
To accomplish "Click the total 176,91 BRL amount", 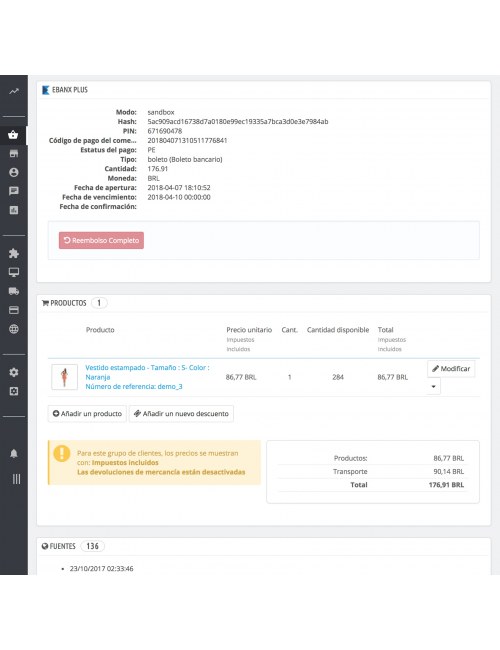I will pos(446,485).
